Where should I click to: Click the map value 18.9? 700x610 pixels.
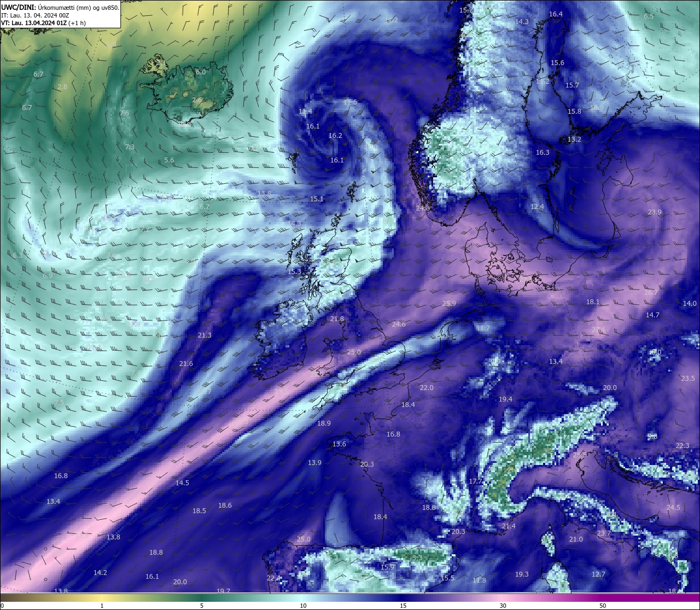pos(324,423)
